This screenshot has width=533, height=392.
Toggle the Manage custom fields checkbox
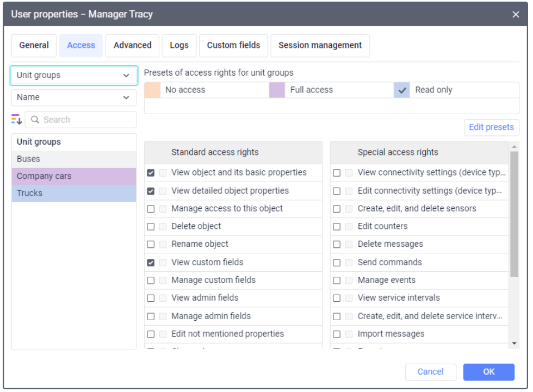coord(151,281)
